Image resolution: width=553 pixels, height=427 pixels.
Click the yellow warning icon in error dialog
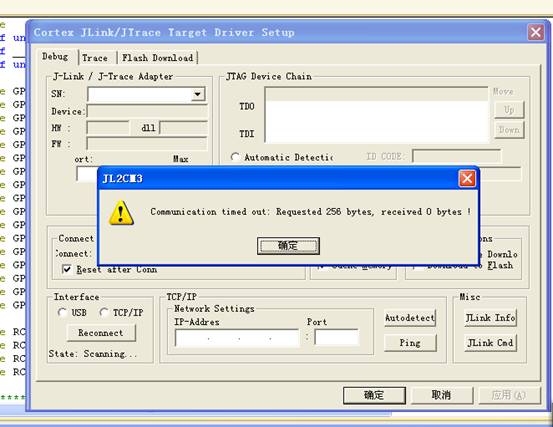(121, 213)
